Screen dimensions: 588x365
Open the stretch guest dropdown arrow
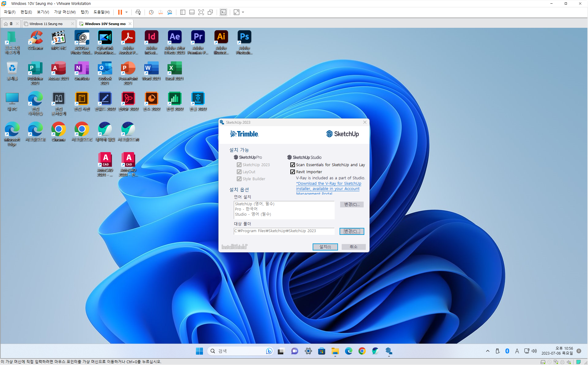point(243,12)
